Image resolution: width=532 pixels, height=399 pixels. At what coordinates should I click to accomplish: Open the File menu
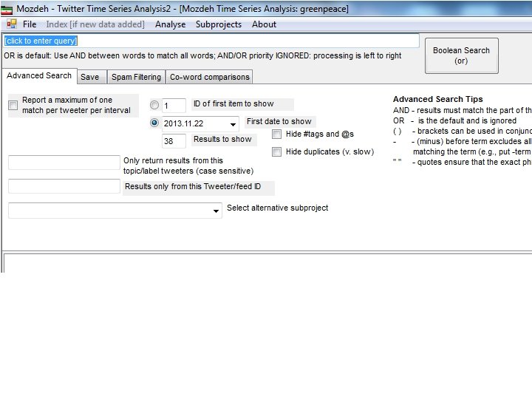pos(30,24)
